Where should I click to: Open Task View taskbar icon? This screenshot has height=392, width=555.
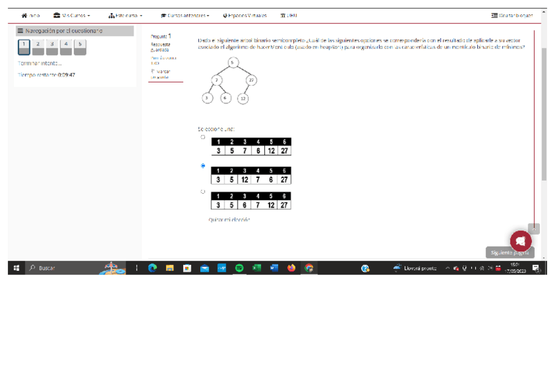pos(137,268)
